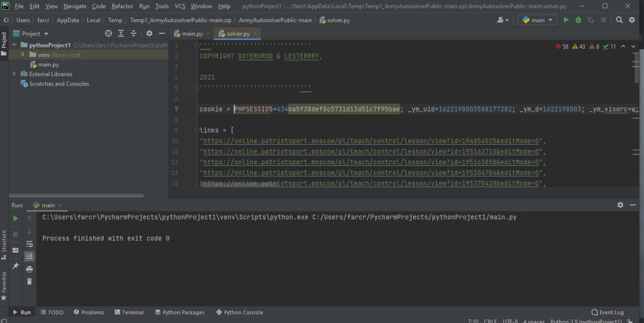Click Restore Layout icon in Run panel

click(16, 250)
